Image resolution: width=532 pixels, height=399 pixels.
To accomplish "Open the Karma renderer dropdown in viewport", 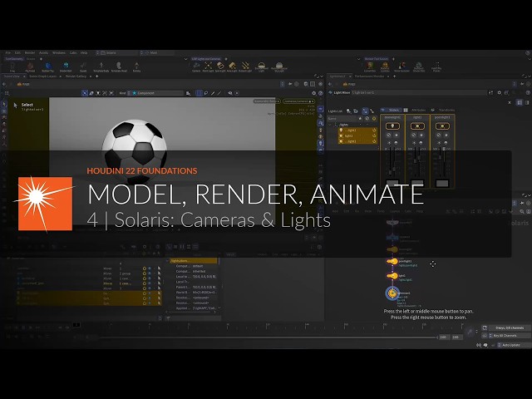I will pyautogui.click(x=267, y=101).
